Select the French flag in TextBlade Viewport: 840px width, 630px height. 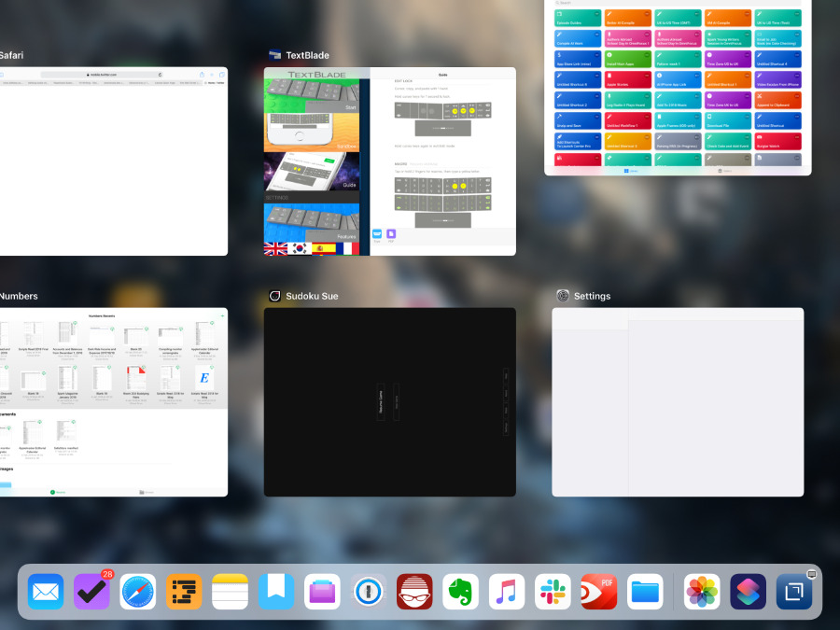click(348, 249)
